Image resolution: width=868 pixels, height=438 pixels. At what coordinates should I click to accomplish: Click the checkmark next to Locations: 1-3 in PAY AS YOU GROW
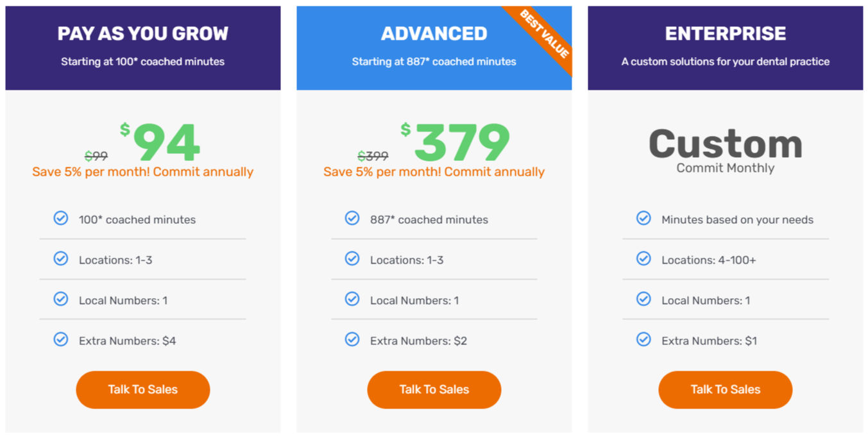60,258
